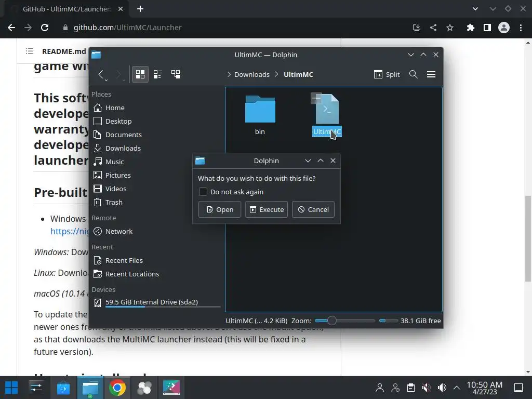
Task: Click the 38.1 GiB free space bar
Action: tap(388, 321)
